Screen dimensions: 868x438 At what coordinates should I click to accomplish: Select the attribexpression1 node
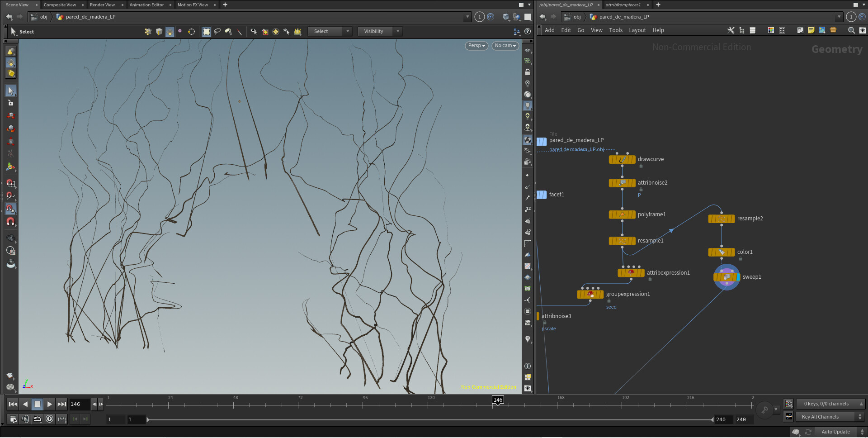pos(631,273)
